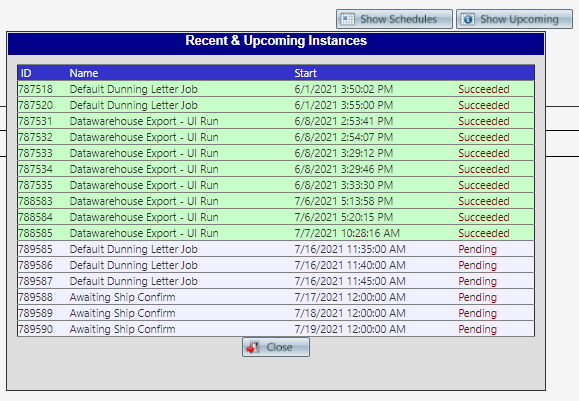Select Datawarehouse Export row 787531
This screenshot has width=579, height=401.
276,121
